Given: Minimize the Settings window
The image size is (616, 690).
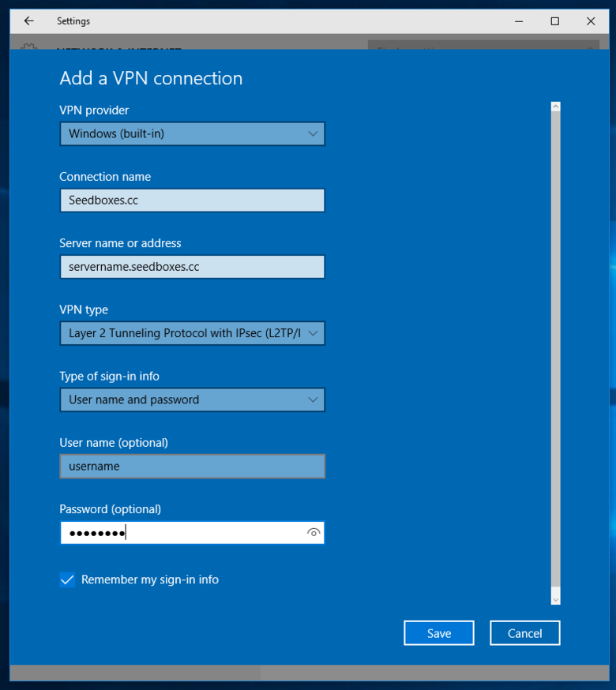Looking at the screenshot, I should coord(519,21).
